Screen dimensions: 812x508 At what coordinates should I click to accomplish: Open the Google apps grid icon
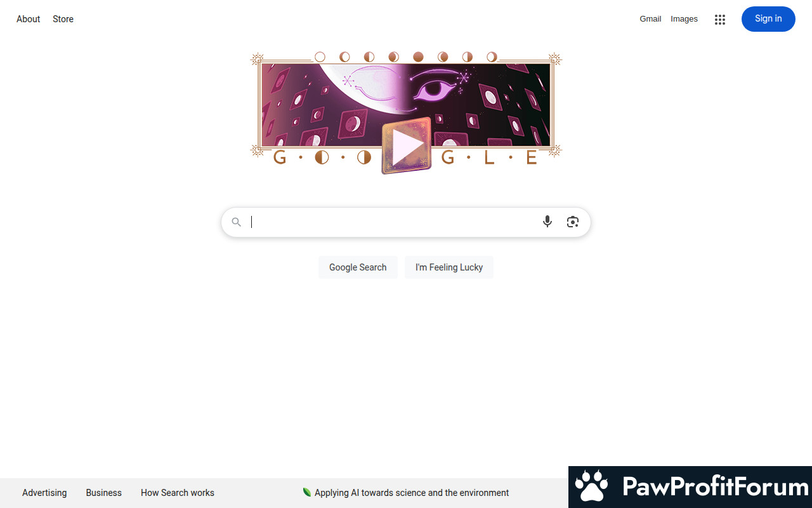click(719, 19)
